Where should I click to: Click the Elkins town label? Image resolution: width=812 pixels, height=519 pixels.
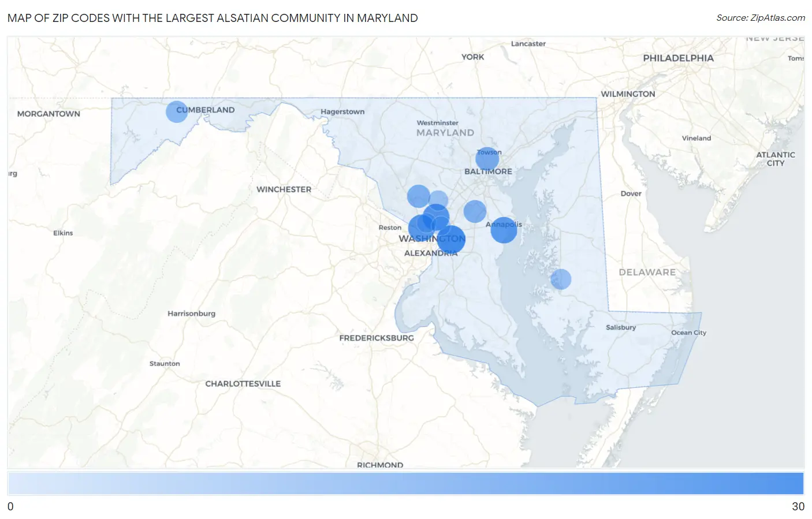point(63,233)
